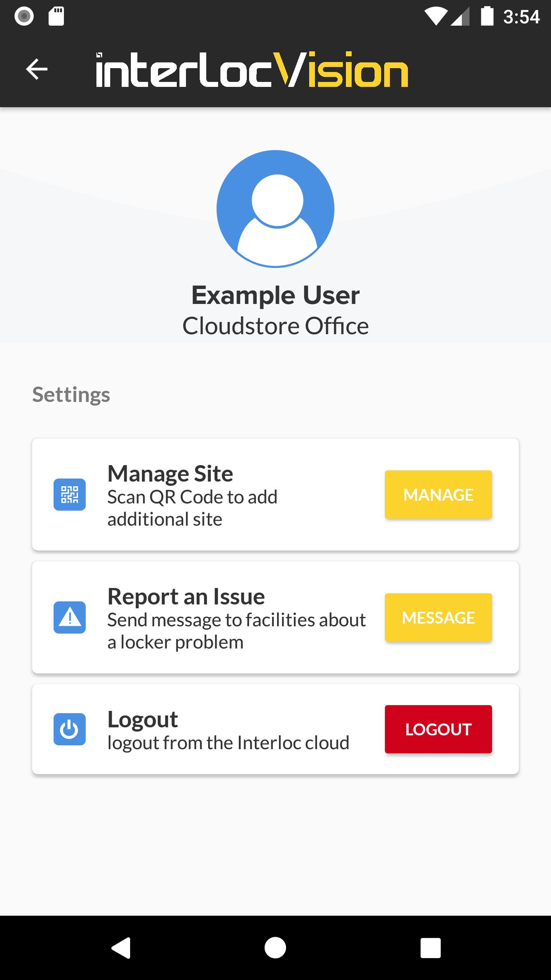This screenshot has height=980, width=551.
Task: Tap the battery status icon
Action: (487, 16)
